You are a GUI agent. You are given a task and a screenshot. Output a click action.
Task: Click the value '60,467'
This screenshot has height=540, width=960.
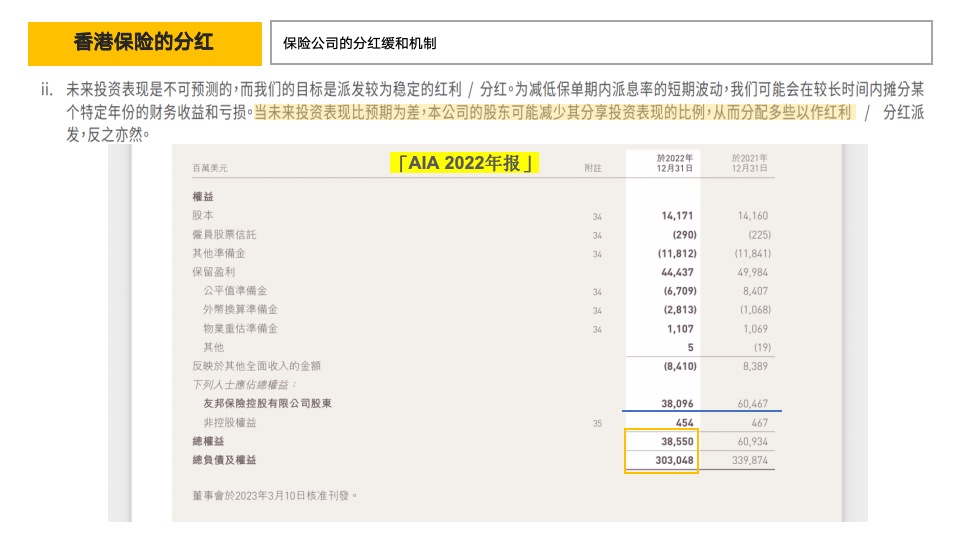752,403
